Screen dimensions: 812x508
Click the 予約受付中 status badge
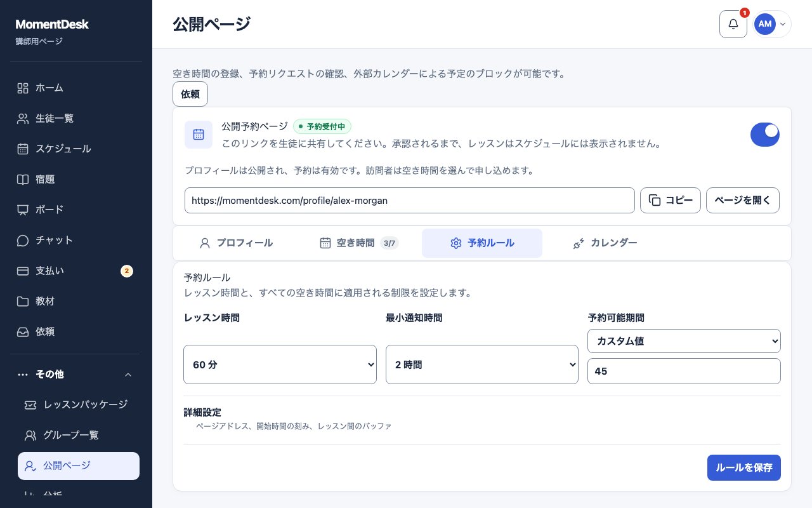[322, 126]
